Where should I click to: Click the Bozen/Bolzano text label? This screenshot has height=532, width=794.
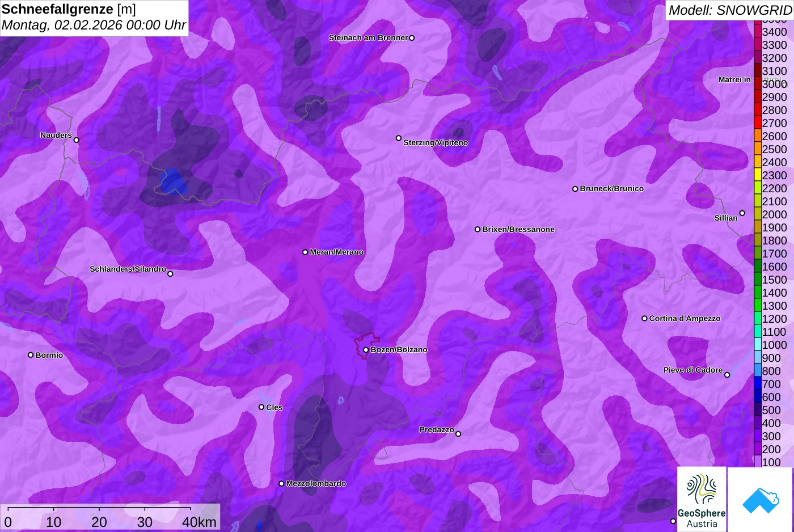coord(399,350)
